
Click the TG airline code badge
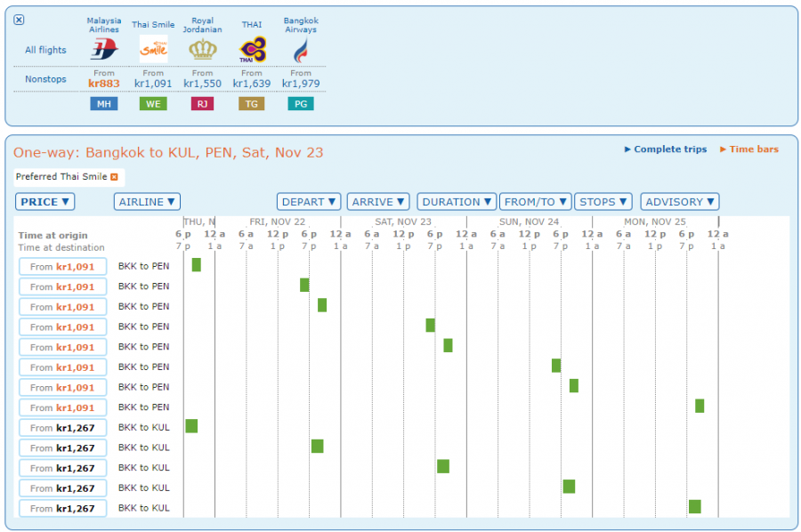(251, 103)
